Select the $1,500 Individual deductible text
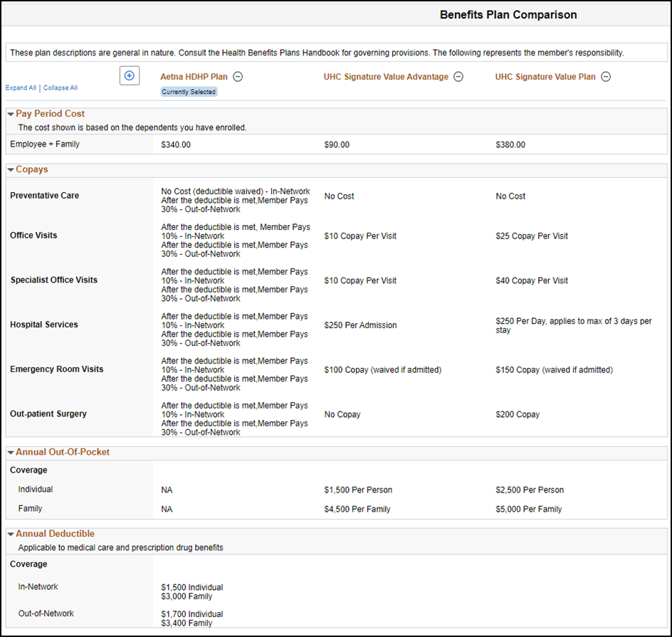 [x=192, y=587]
